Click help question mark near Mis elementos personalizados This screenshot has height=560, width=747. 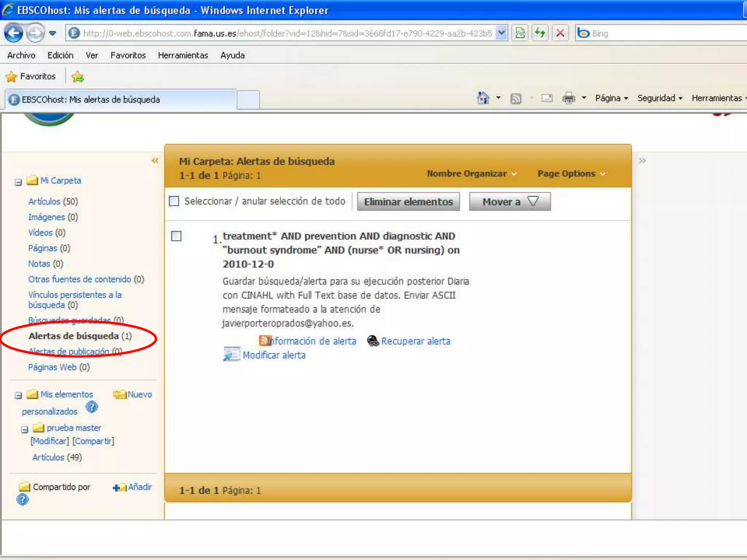pos(92,407)
